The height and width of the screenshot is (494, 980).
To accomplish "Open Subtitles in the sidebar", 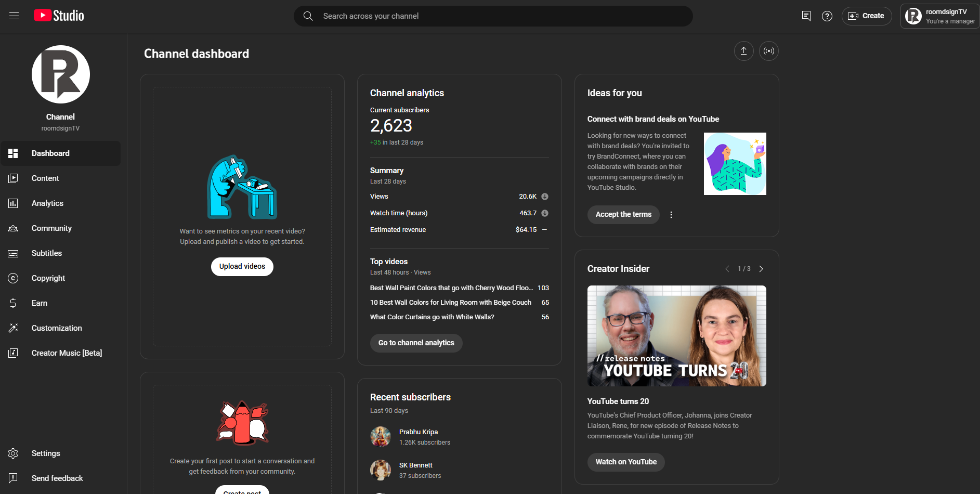I will click(x=61, y=253).
